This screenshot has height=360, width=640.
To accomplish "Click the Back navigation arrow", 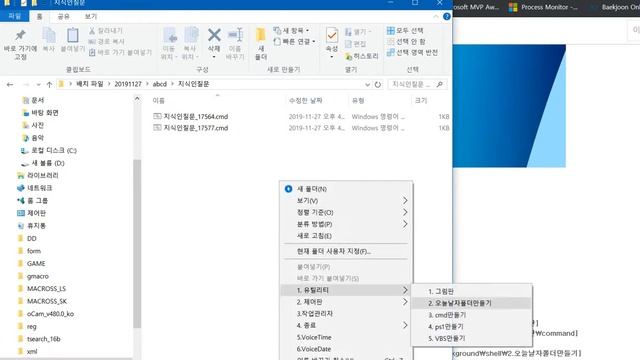I will coord(10,84).
